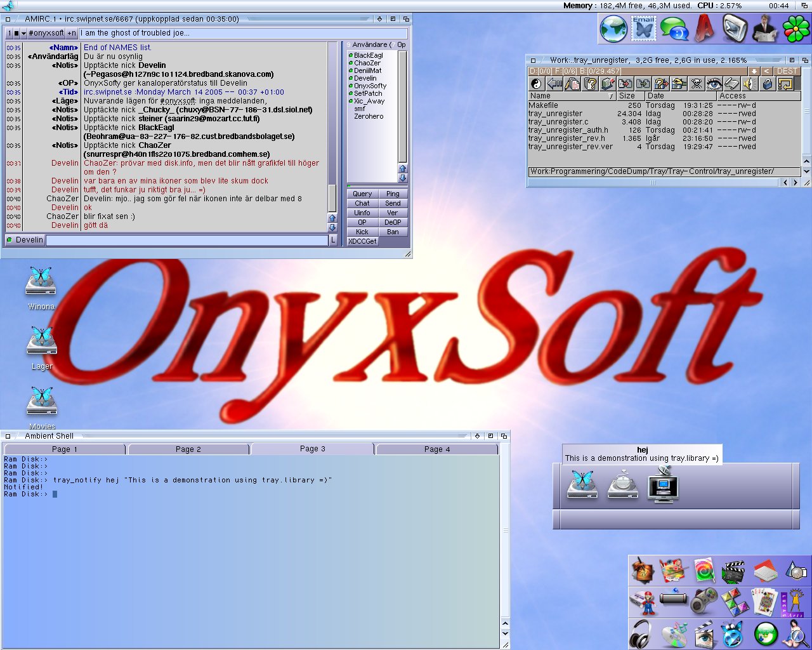Switch to Page 4 tab in Ambient Shell
Viewport: 812px width, 650px height.
tap(437, 449)
